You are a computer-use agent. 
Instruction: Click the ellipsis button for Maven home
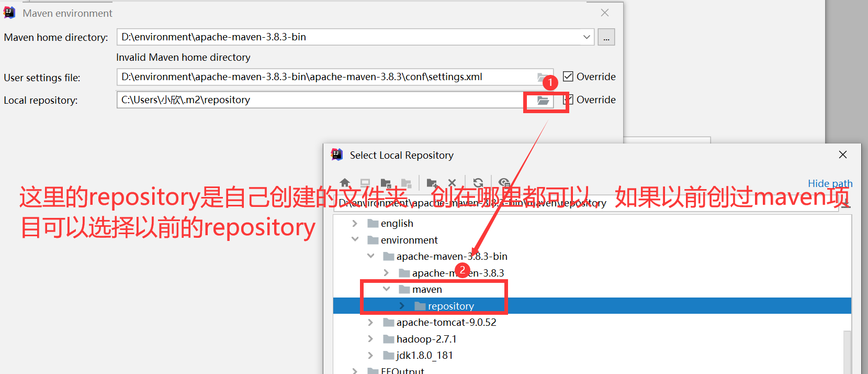click(606, 37)
